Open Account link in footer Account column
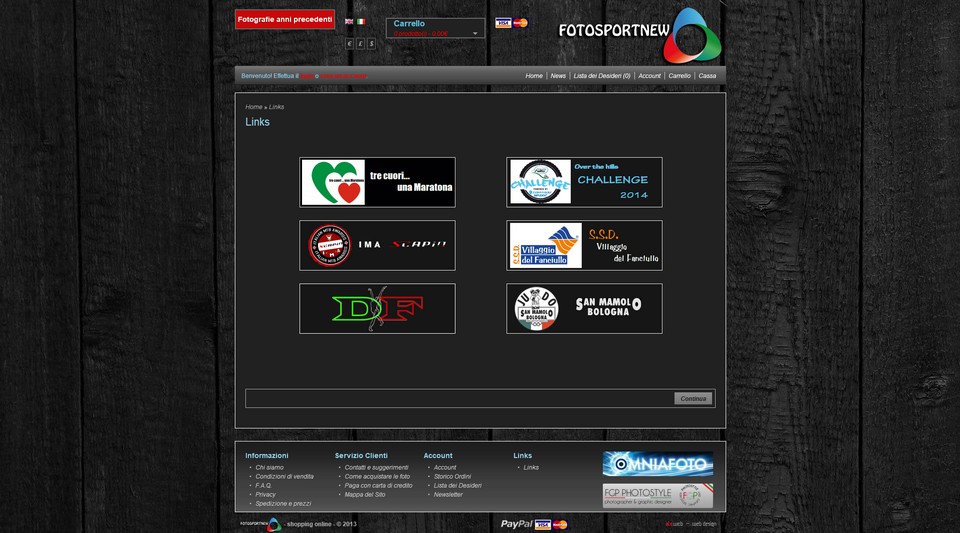 coord(445,468)
